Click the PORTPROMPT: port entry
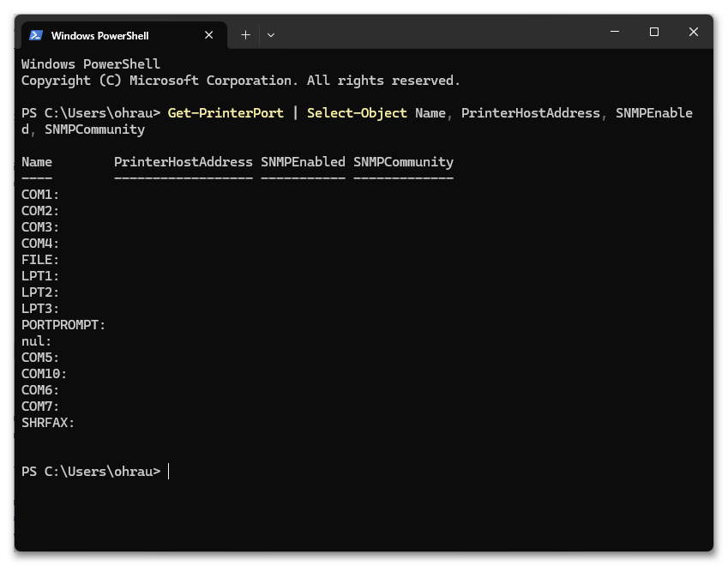 pyautogui.click(x=63, y=325)
